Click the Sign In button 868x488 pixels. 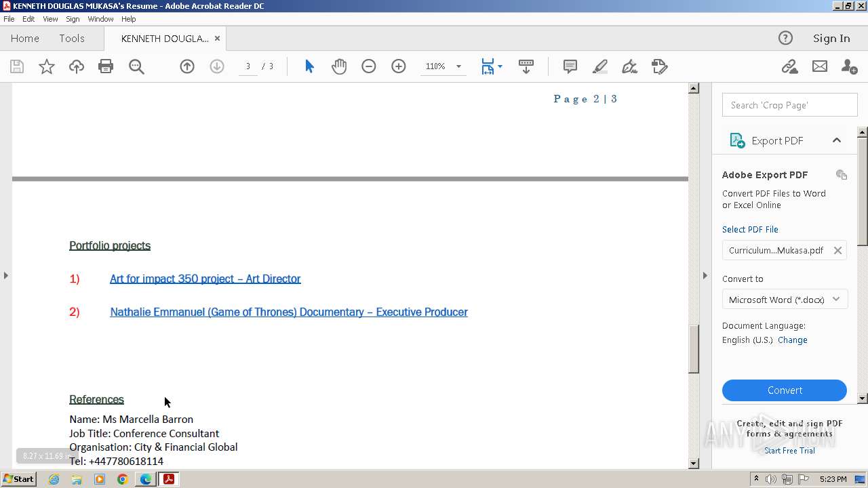[x=831, y=38]
